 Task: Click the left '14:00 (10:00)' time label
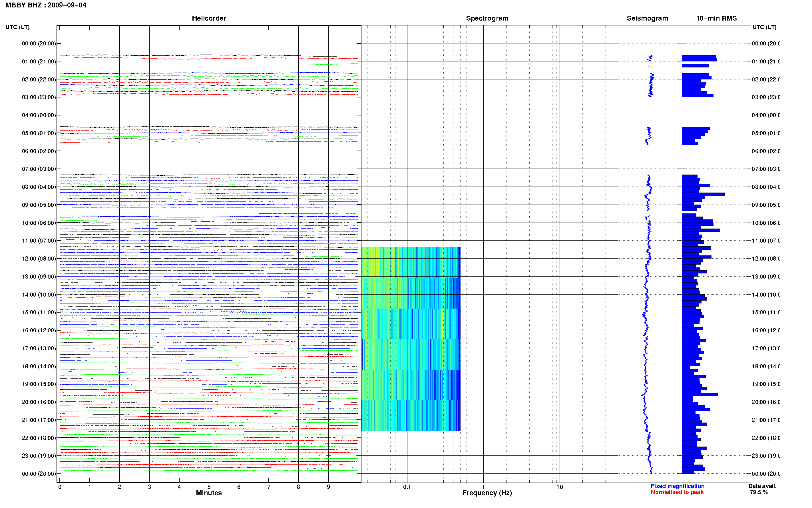(39, 295)
